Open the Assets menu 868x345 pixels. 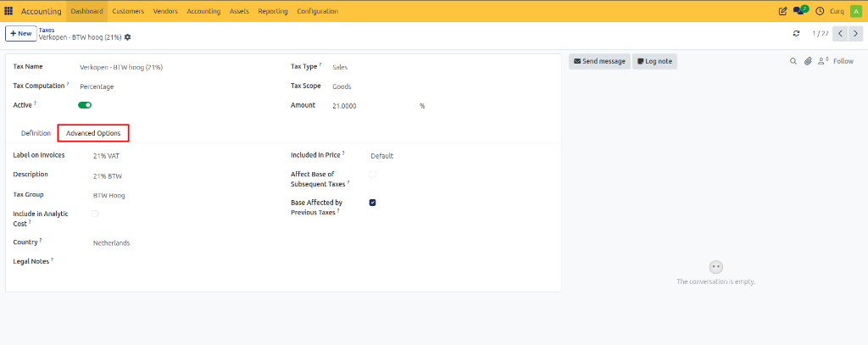coord(239,11)
